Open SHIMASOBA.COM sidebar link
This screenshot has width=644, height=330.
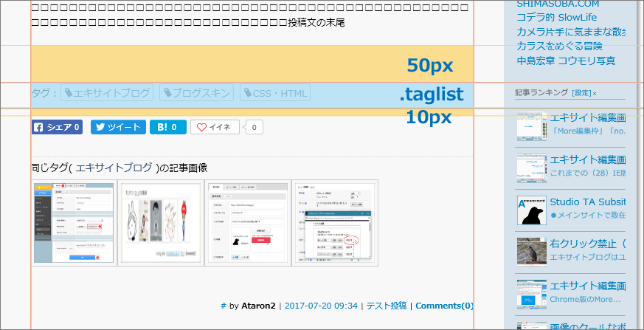click(x=558, y=4)
